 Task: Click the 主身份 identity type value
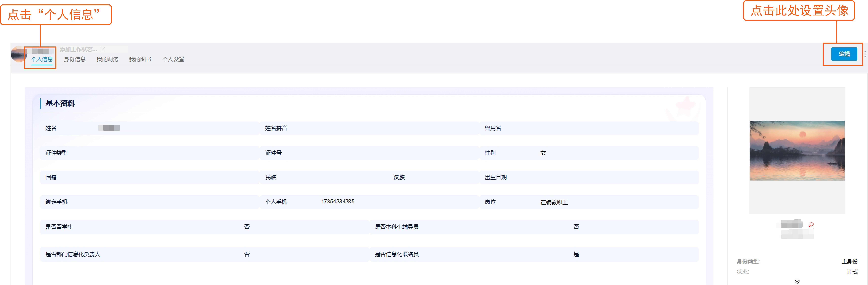tap(850, 261)
